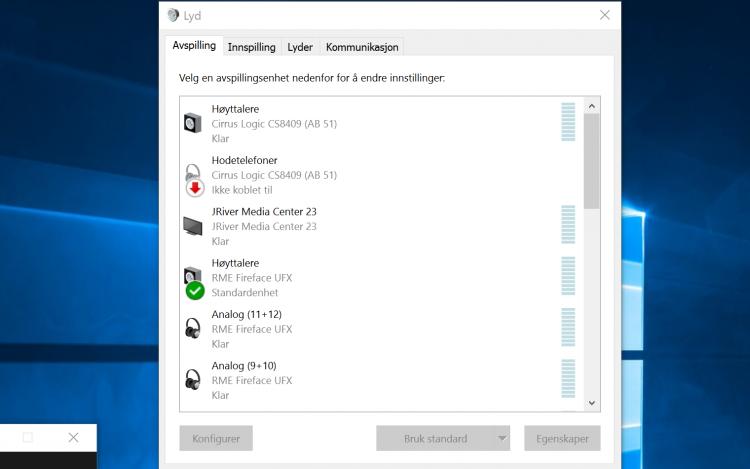750x469 pixels.
Task: Click the device list scroll down arrow
Action: click(592, 403)
